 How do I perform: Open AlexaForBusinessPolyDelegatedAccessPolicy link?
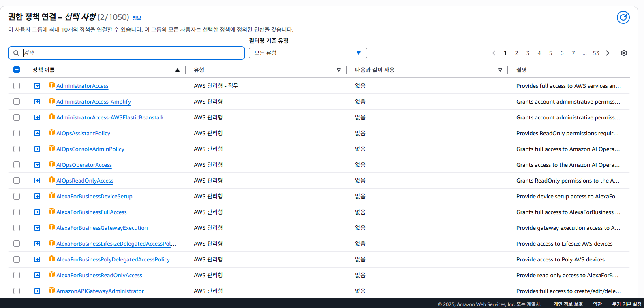(x=113, y=259)
